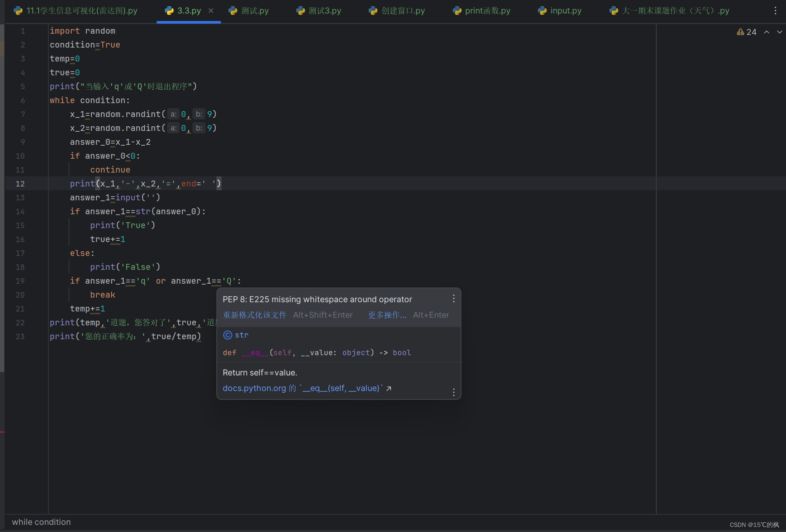
Task: Switch to the 11.1学生信息可视化(雷达图).py tab
Action: [76, 11]
